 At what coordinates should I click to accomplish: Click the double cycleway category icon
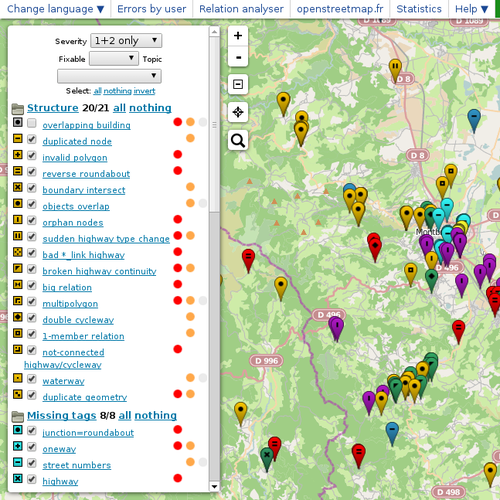(18, 317)
